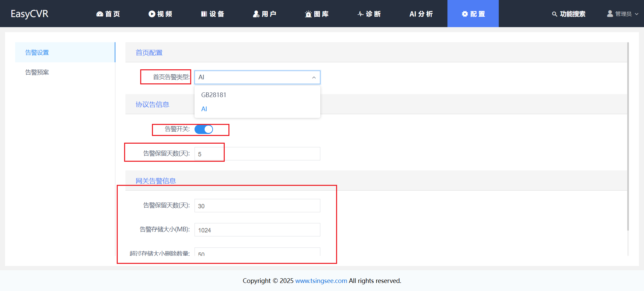Click the play icon beside 视频

click(152, 14)
